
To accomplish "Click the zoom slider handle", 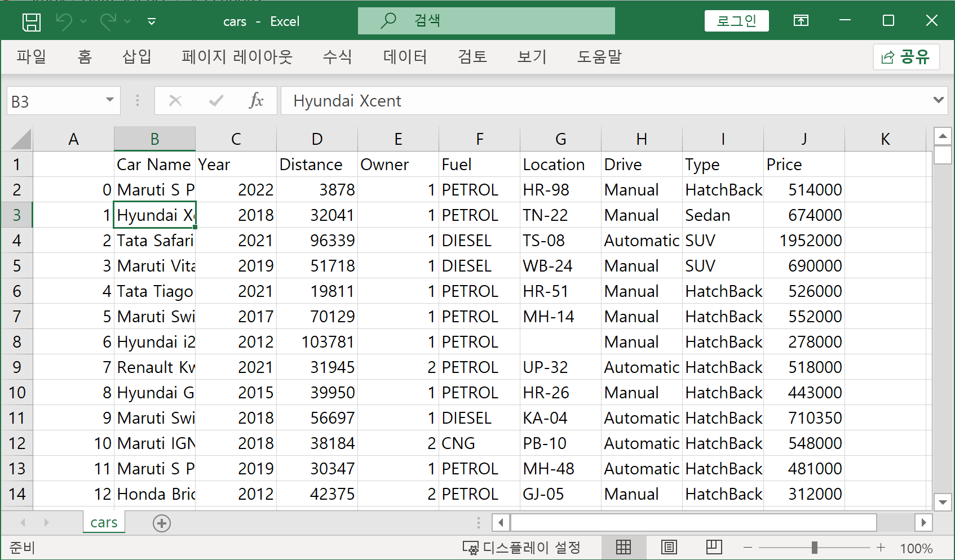I will [x=814, y=548].
